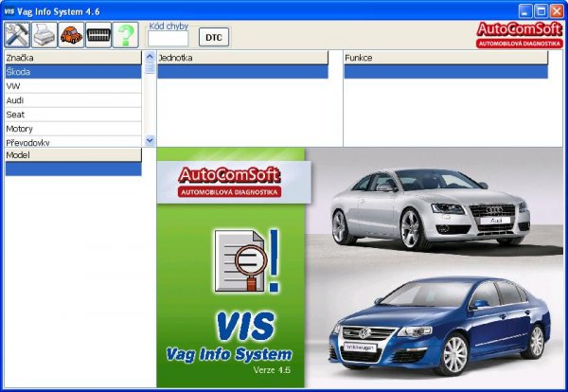Open help with the green question mark
The width and height of the screenshot is (568, 392).
[126, 35]
